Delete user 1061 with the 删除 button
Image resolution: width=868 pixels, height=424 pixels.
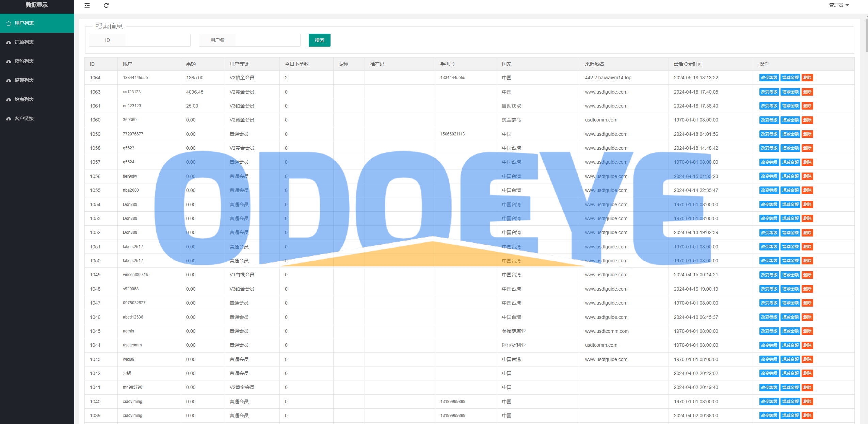point(807,106)
